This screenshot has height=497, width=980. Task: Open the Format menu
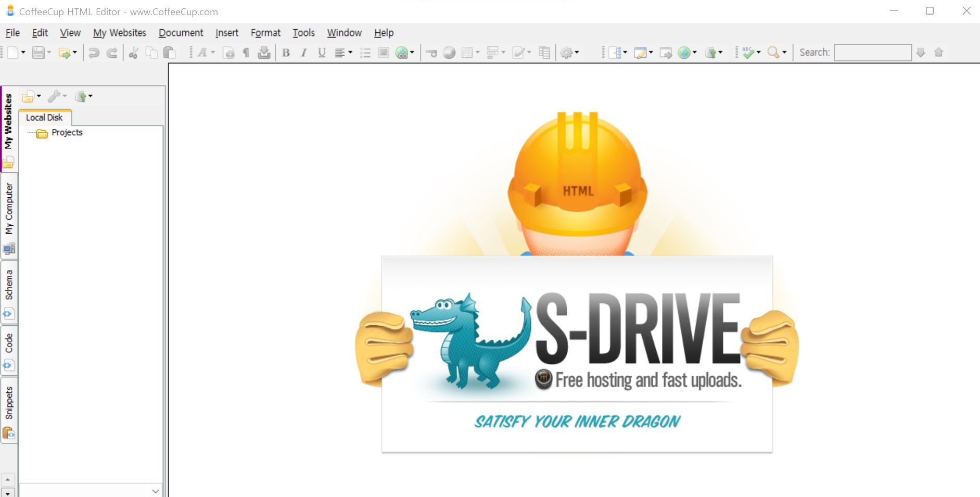[265, 33]
